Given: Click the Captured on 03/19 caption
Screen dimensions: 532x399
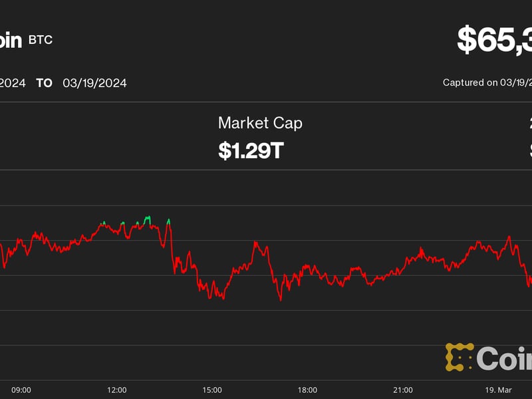Looking at the screenshot, I should pyautogui.click(x=487, y=82).
